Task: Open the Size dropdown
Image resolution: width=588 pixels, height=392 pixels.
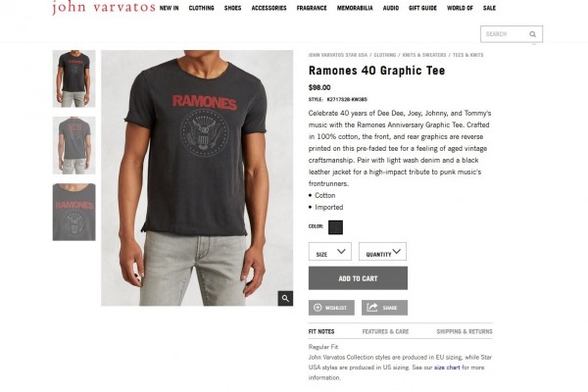Action: 330,251
